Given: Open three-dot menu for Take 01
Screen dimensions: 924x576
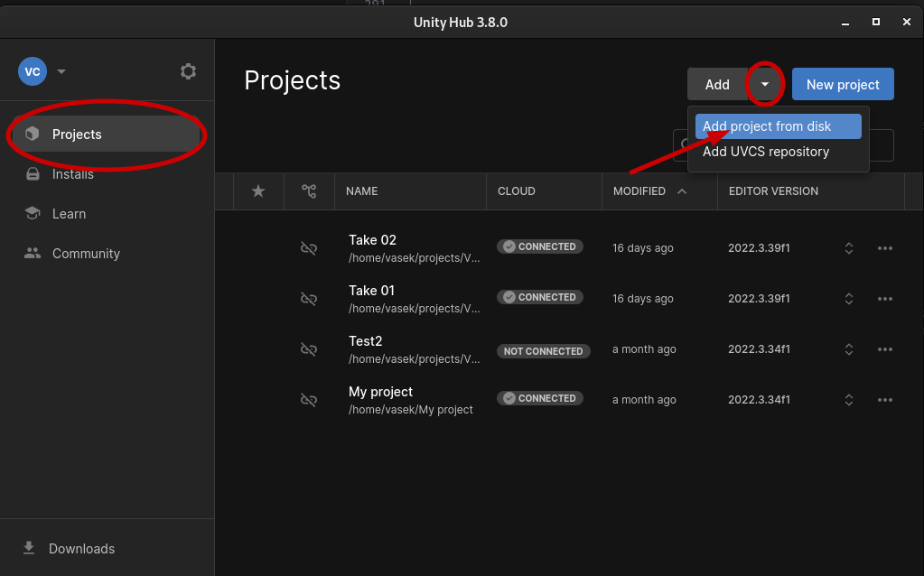Looking at the screenshot, I should point(884,299).
